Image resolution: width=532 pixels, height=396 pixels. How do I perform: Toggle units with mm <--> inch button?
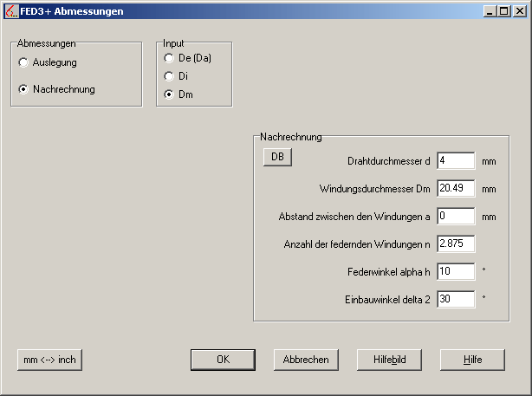click(49, 360)
